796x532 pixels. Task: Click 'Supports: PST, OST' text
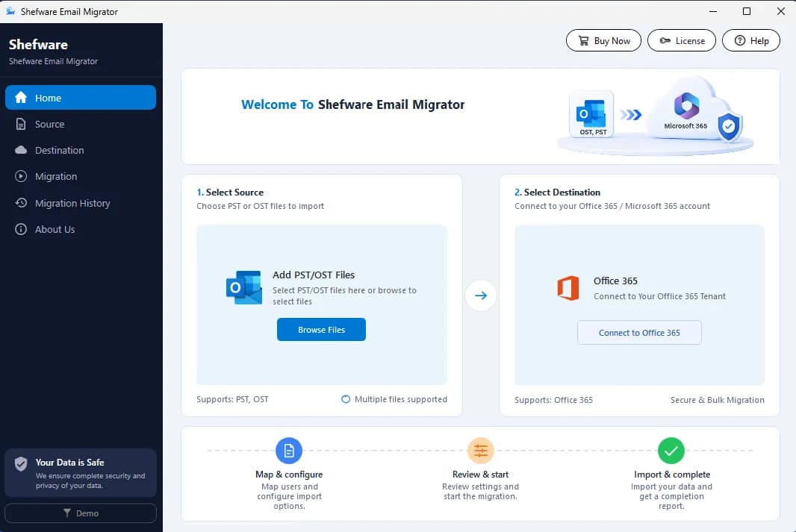click(x=232, y=399)
